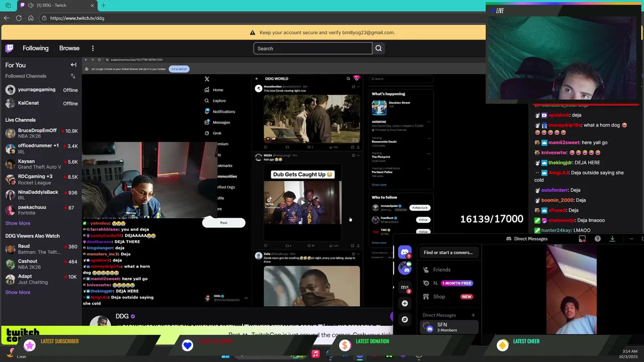
Task: Click the account security warning banner text
Action: [x=327, y=33]
